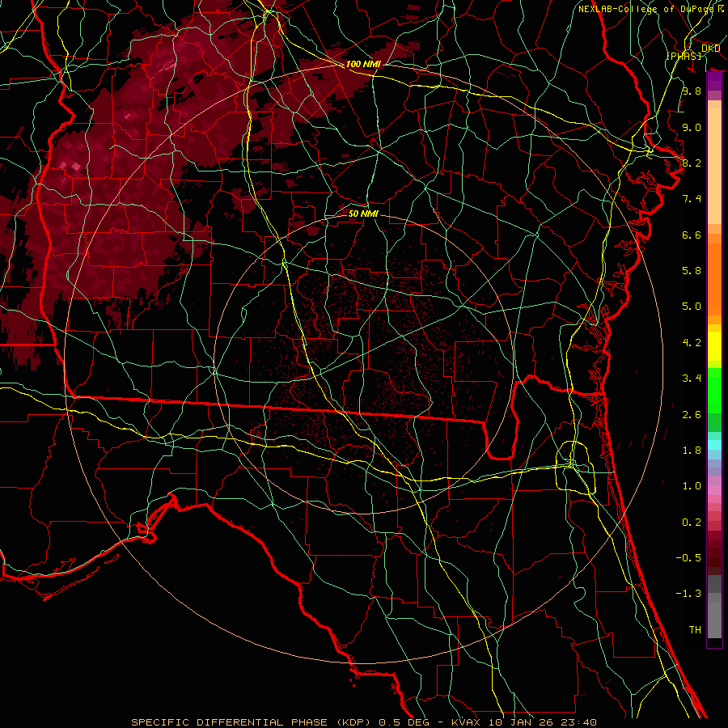Pick the orange segment of the color bar
This screenshot has height=728, width=728.
714,279
